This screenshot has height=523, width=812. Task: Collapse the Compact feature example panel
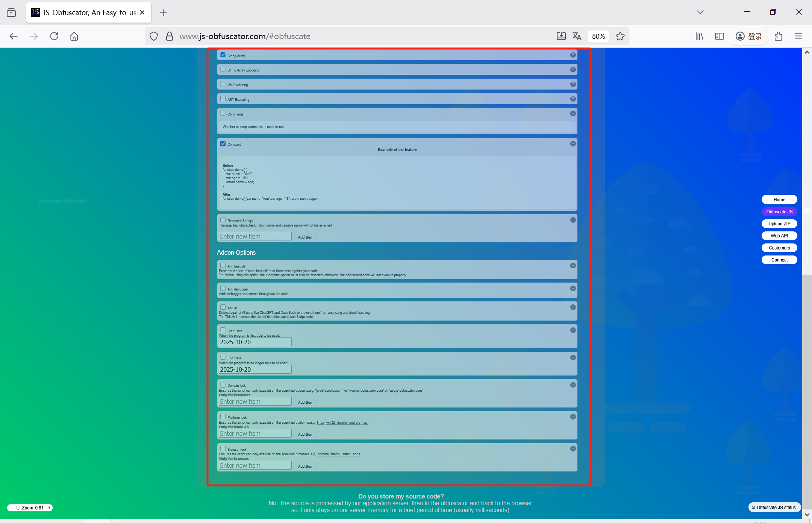click(573, 144)
